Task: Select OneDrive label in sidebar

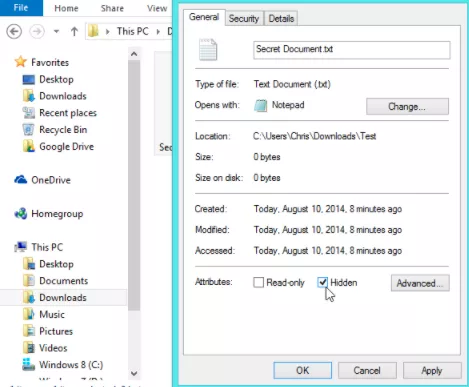Action: pyautogui.click(x=51, y=180)
